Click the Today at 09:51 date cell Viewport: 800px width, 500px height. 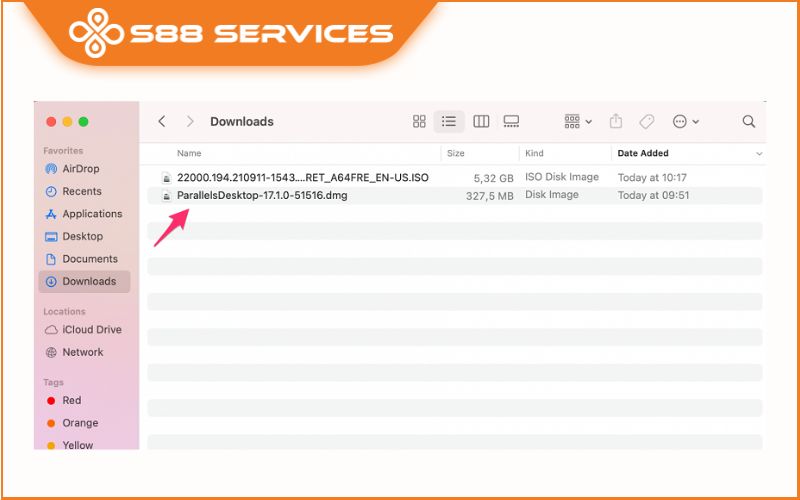click(x=652, y=195)
